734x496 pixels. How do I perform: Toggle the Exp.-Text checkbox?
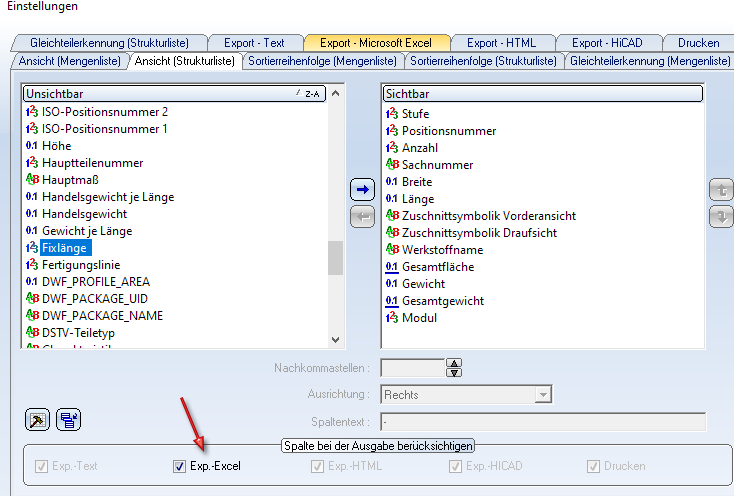pyautogui.click(x=41, y=466)
